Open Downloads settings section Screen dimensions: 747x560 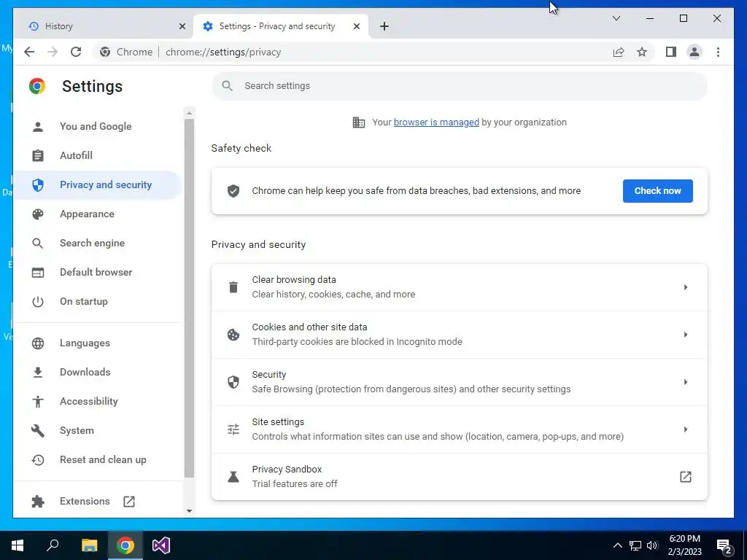click(97, 373)
